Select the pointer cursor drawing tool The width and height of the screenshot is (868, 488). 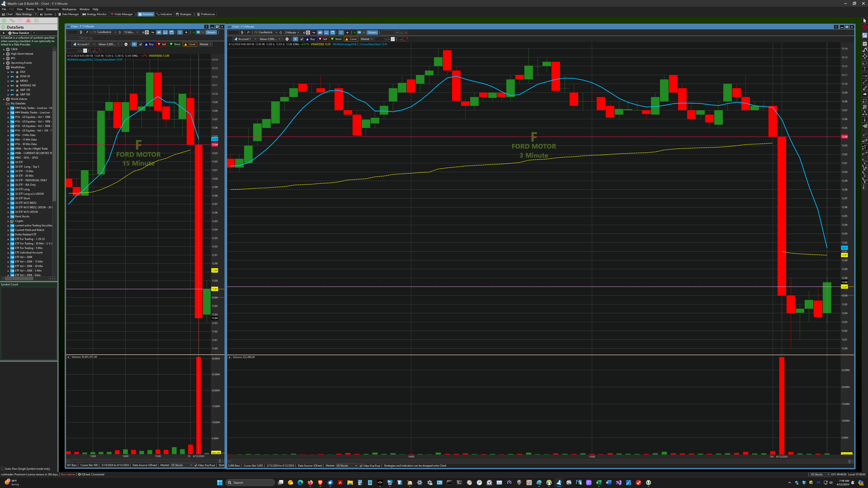click(865, 21)
